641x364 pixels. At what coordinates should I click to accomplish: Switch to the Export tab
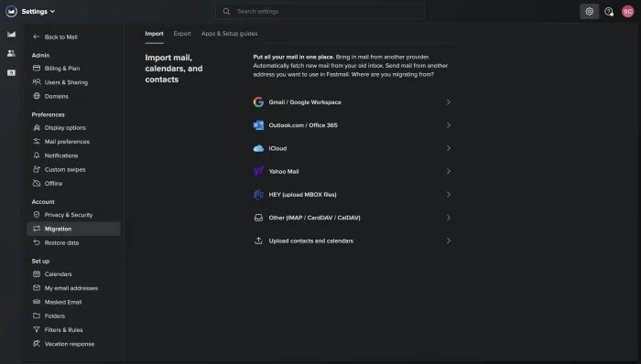(x=182, y=34)
